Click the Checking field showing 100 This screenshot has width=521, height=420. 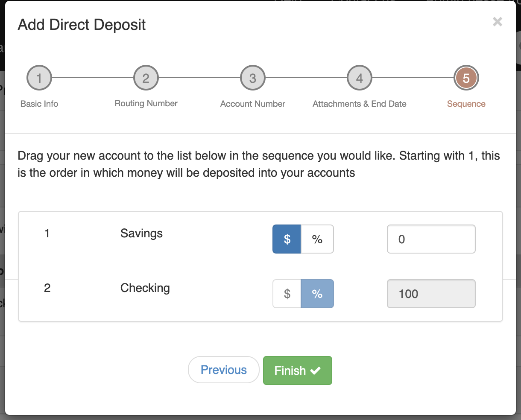[x=431, y=294]
